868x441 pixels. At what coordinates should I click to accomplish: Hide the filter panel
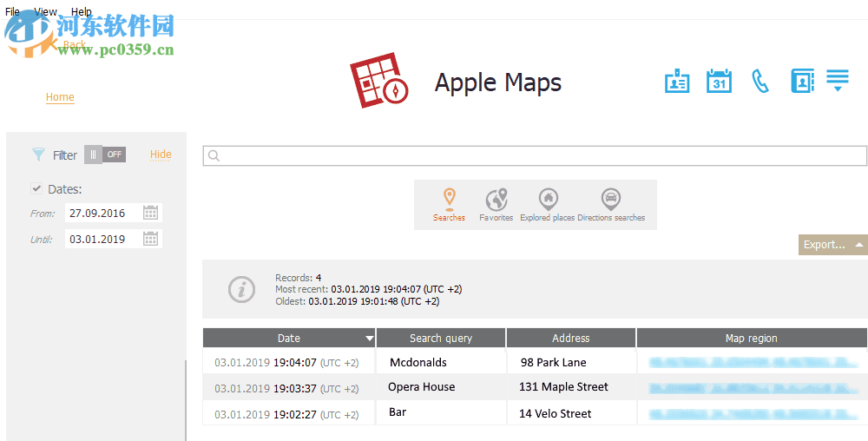coord(161,155)
